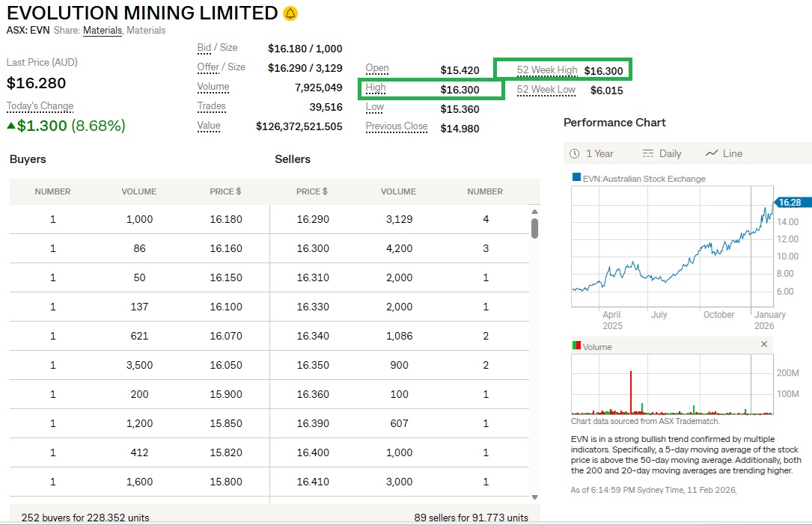Click the 52 Week High label

[547, 70]
